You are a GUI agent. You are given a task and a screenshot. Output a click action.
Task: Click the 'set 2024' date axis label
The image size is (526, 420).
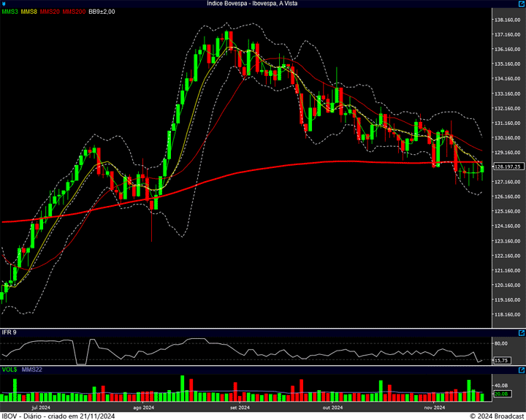pos(240,407)
